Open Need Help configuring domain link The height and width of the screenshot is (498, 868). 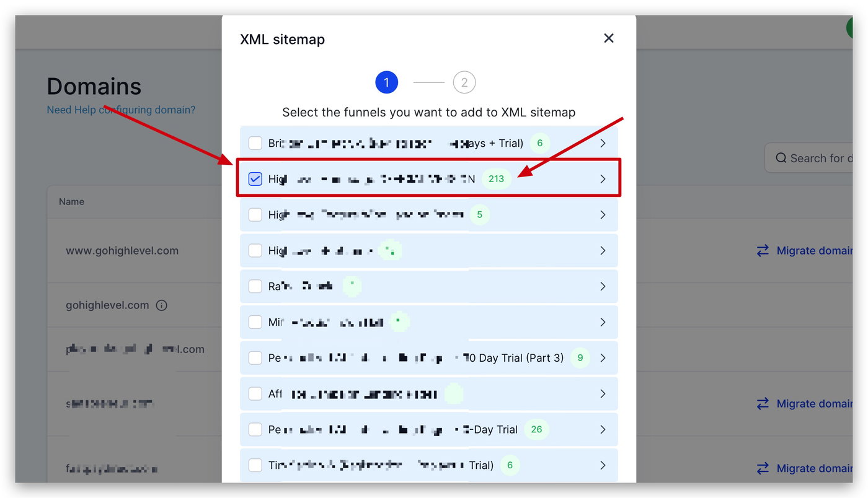coord(121,110)
